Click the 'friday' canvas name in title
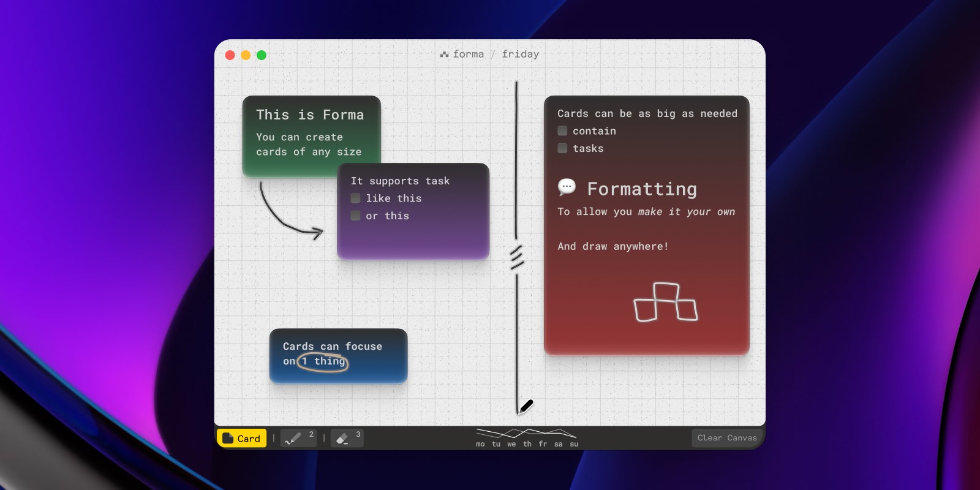This screenshot has width=980, height=490. point(521,54)
